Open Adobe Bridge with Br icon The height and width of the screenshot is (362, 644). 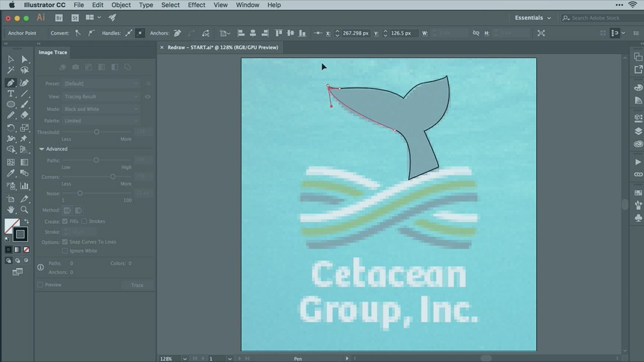(x=59, y=18)
